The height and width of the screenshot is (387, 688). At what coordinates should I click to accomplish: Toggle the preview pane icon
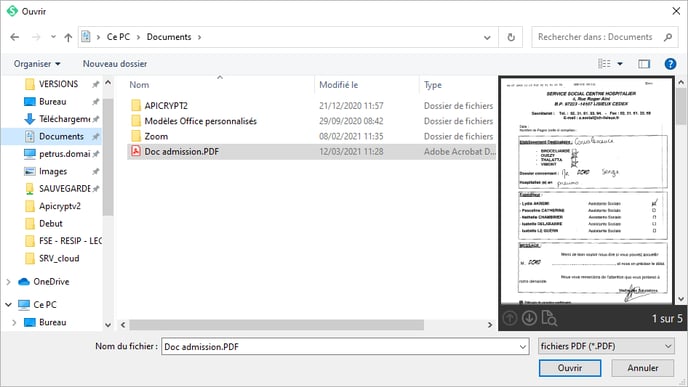(x=644, y=64)
